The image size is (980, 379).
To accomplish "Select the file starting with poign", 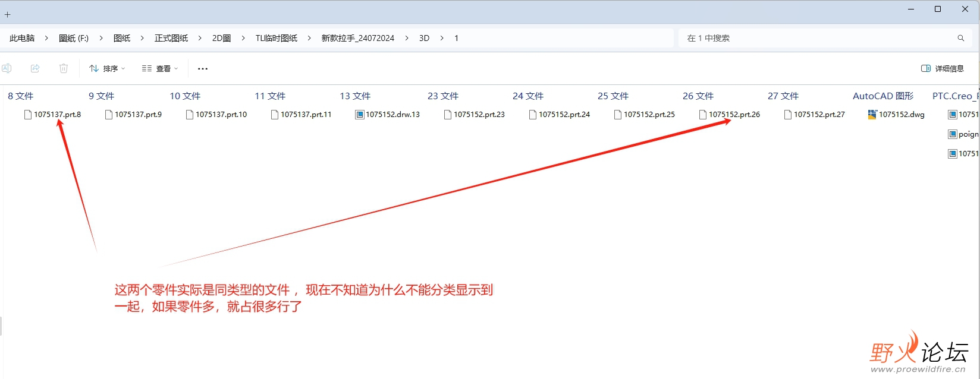I will (x=963, y=134).
